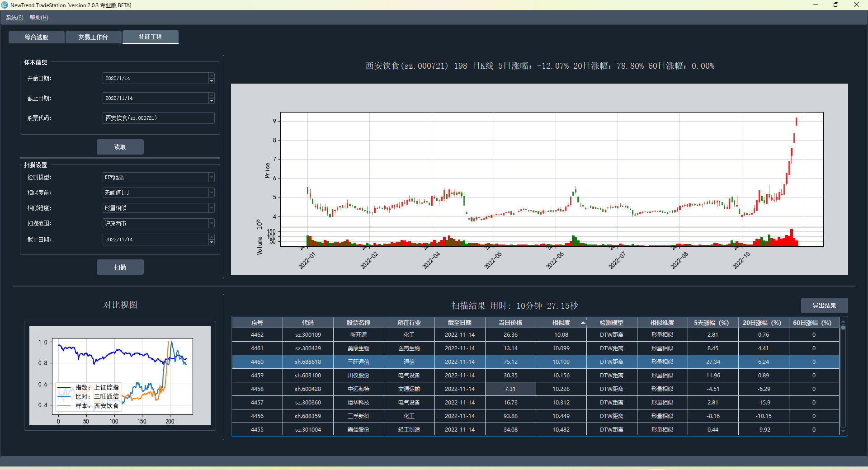
Task: Open the 帮助(H) menu
Action: (39, 18)
